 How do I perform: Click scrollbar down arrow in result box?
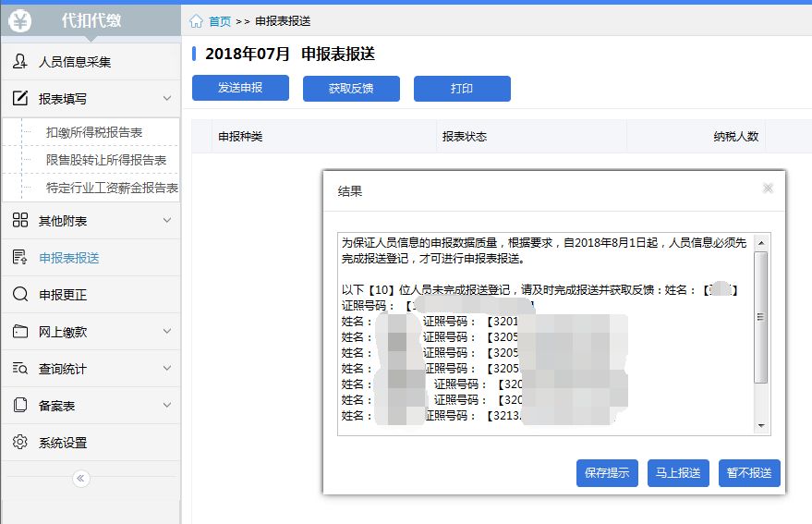pyautogui.click(x=761, y=425)
